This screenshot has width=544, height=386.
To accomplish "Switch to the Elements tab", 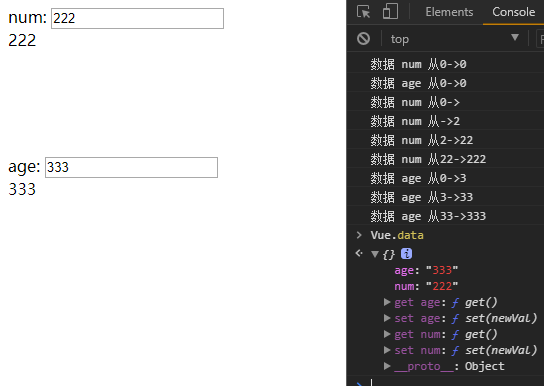I will [449, 12].
